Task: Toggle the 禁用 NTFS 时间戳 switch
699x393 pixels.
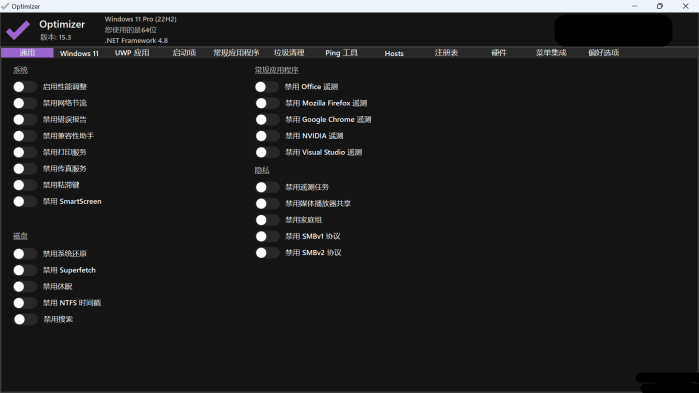Action: pos(25,303)
